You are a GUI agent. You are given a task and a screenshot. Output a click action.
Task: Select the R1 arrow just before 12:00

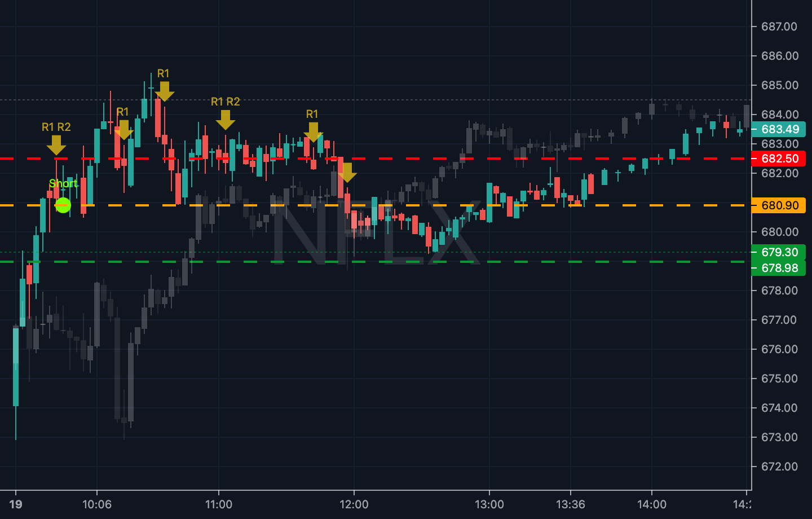(313, 132)
